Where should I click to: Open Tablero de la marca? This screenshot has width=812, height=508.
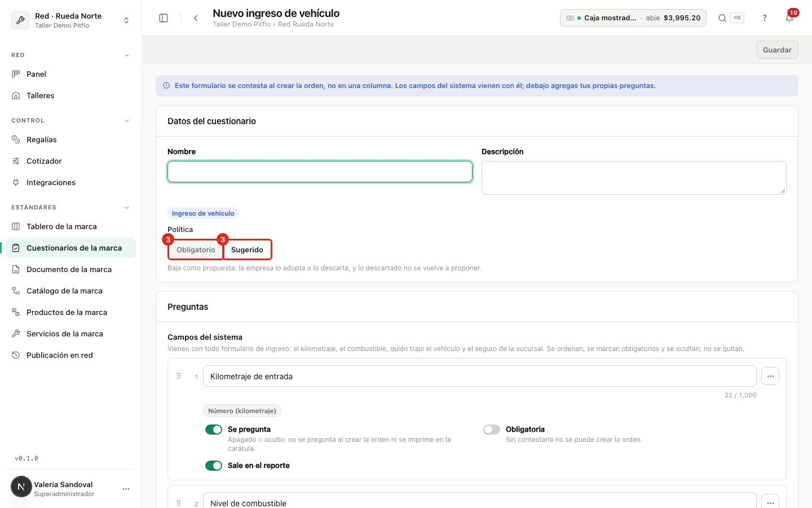71,226
